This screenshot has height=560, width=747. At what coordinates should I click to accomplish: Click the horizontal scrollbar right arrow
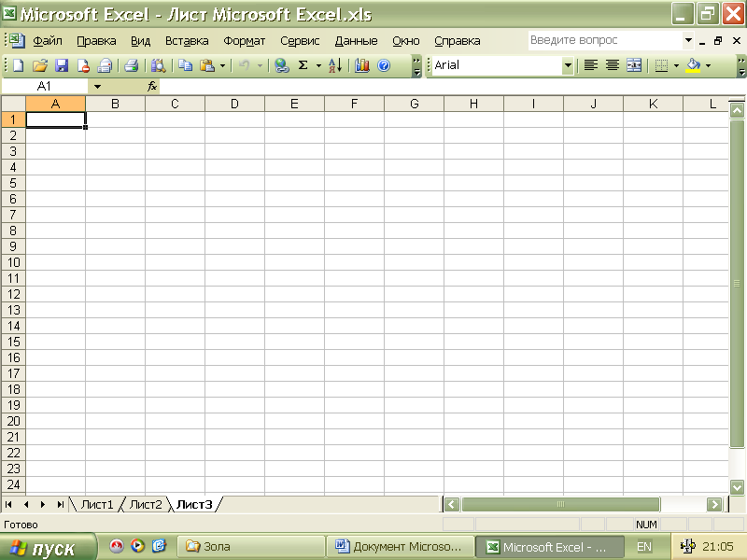(x=714, y=504)
